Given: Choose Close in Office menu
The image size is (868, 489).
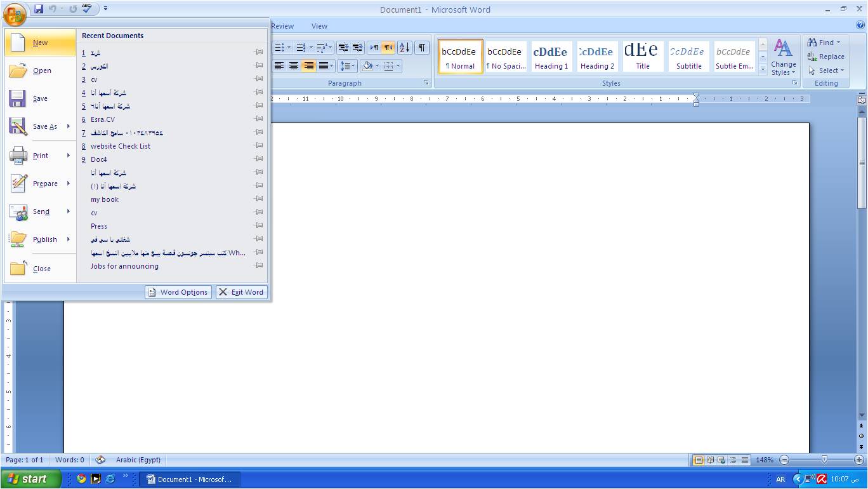Looking at the screenshot, I should pos(41,269).
